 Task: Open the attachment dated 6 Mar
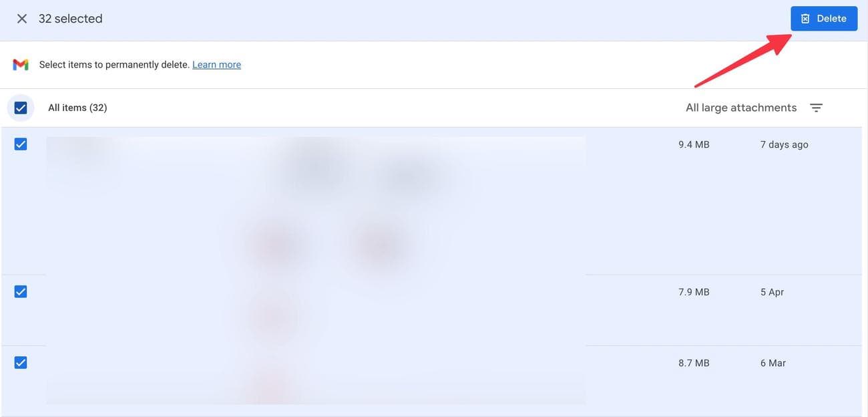[x=773, y=363]
